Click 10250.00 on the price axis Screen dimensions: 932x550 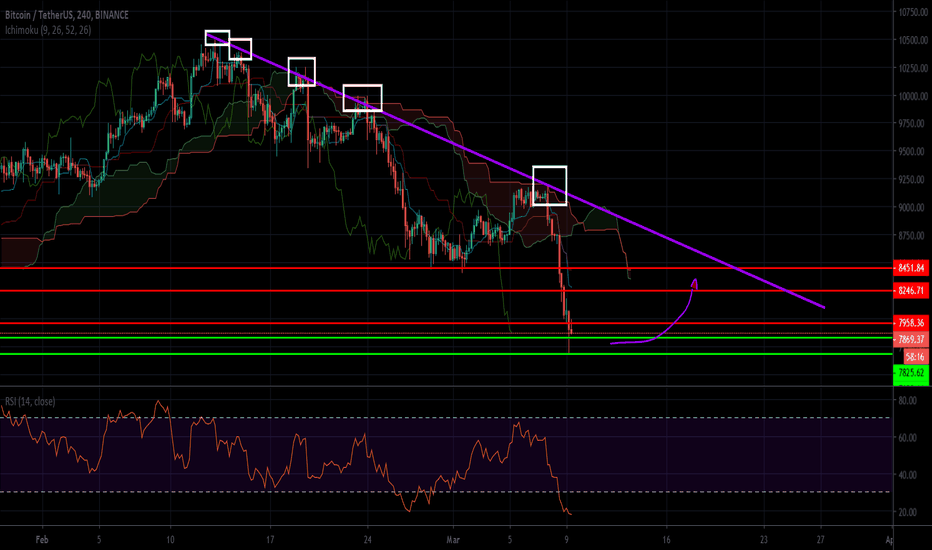tap(913, 68)
